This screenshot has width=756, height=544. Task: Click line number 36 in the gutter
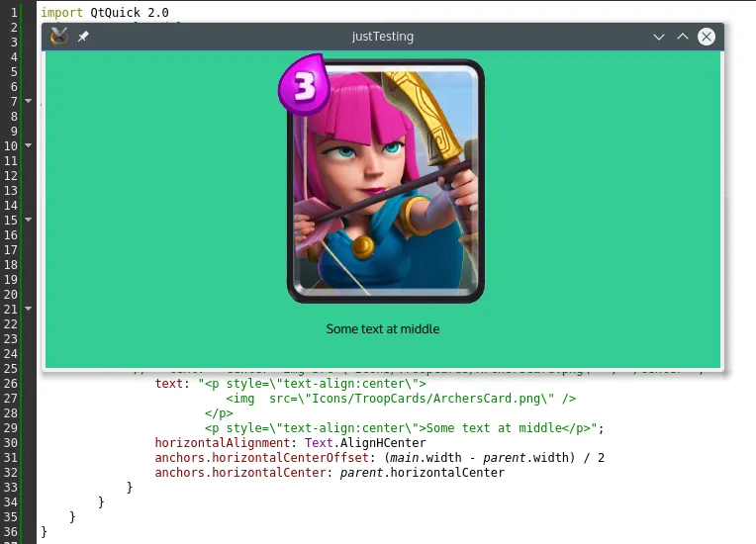click(11, 532)
